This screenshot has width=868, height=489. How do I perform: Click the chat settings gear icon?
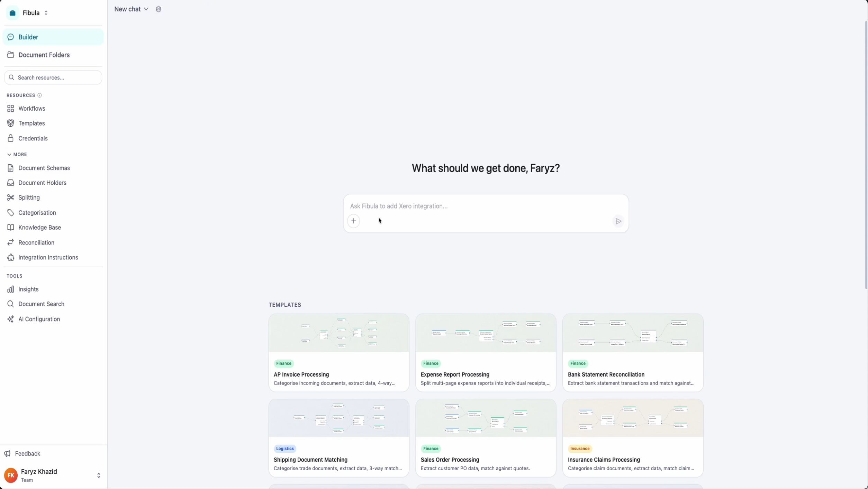coord(159,9)
